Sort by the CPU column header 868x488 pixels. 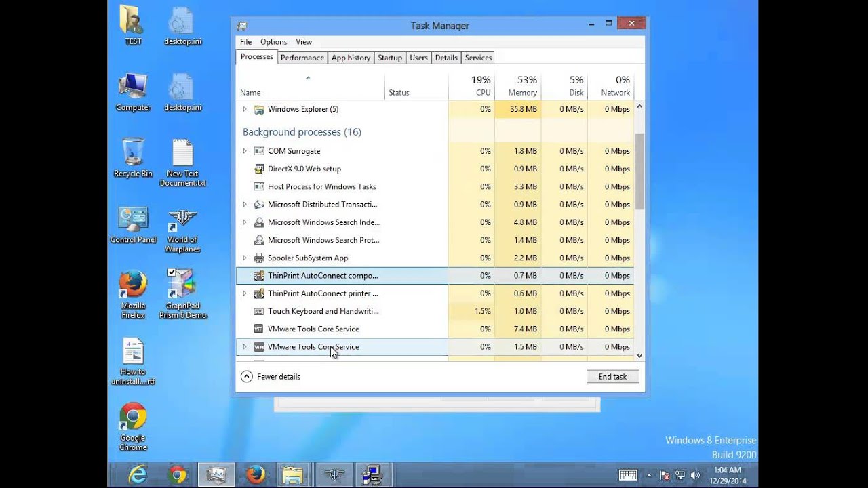(471, 86)
